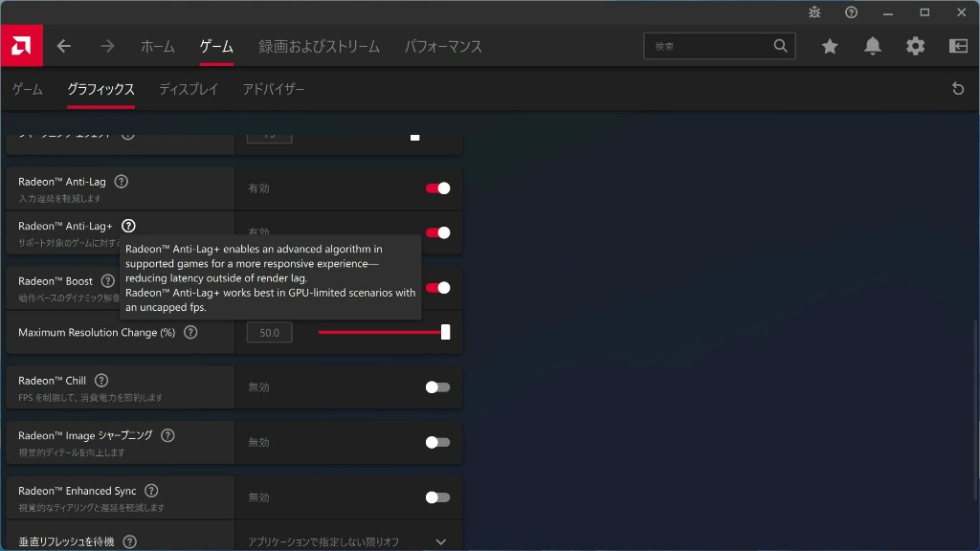The height and width of the screenshot is (551, 980).
Task: Click the Radeon Enhanced Sync label
Action: (77, 491)
